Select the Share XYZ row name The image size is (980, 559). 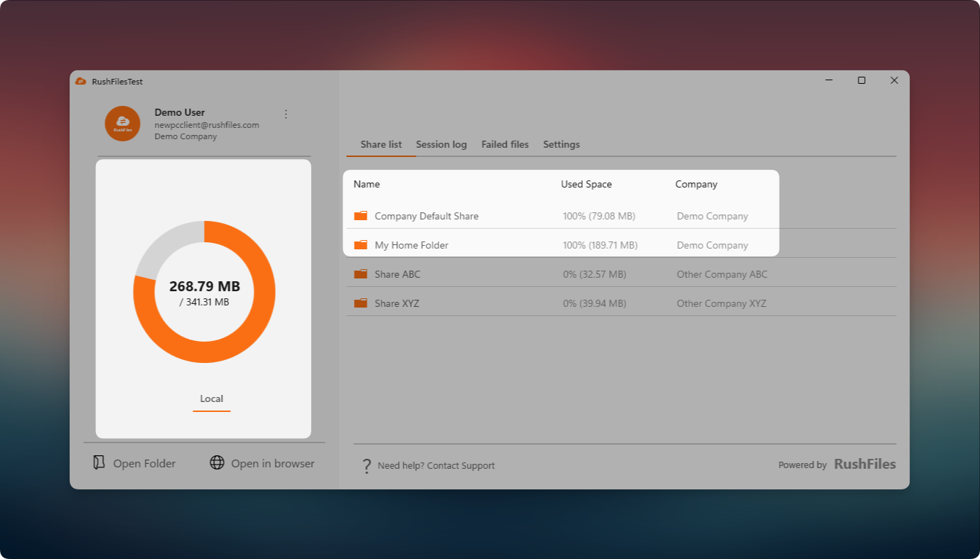tap(397, 303)
